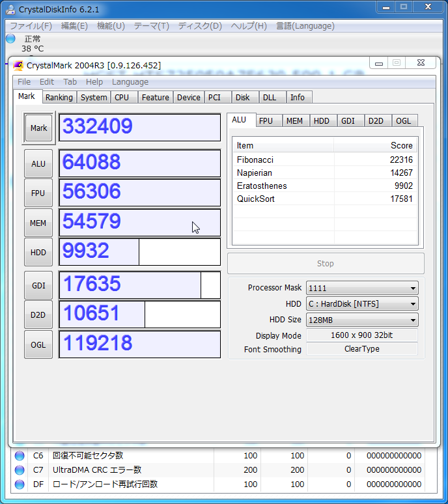Image resolution: width=448 pixels, height=504 pixels.
Task: Click the C7 row blue status orb
Action: tap(20, 470)
